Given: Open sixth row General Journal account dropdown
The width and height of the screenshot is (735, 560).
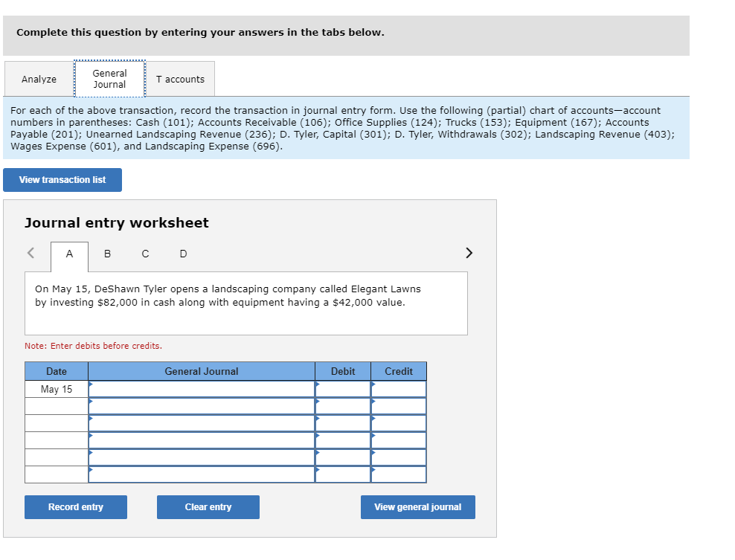Looking at the screenshot, I should pos(202,474).
